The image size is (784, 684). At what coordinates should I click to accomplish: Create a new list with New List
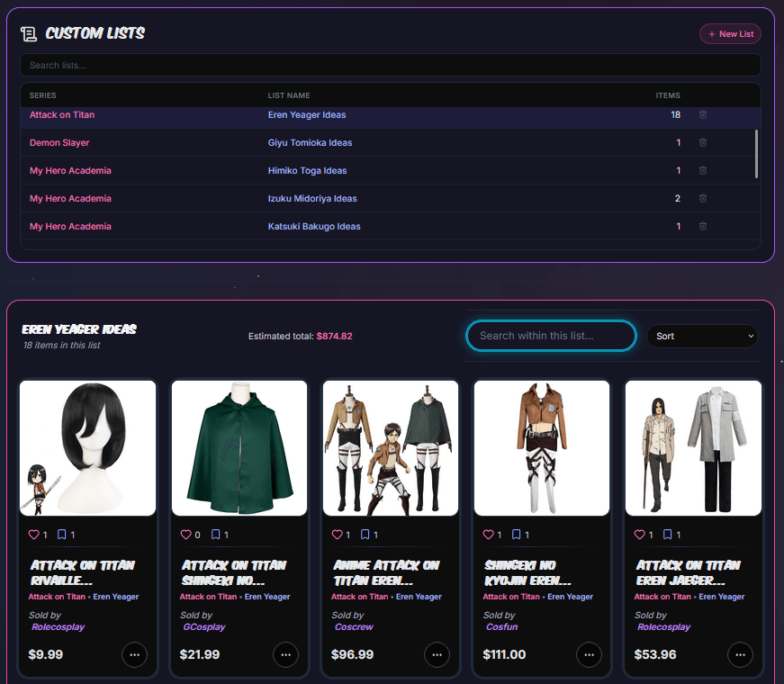pyautogui.click(x=731, y=34)
